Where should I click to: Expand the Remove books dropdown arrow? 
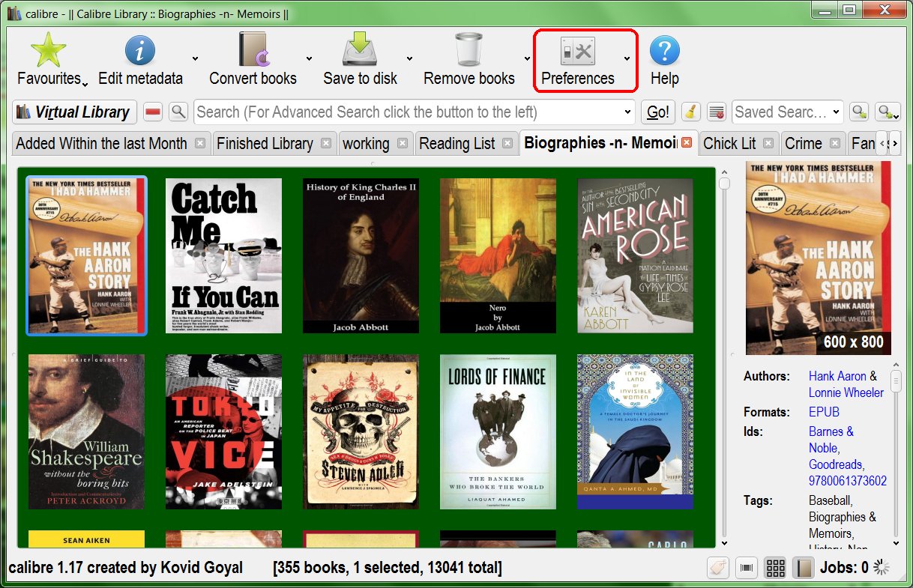point(527,58)
